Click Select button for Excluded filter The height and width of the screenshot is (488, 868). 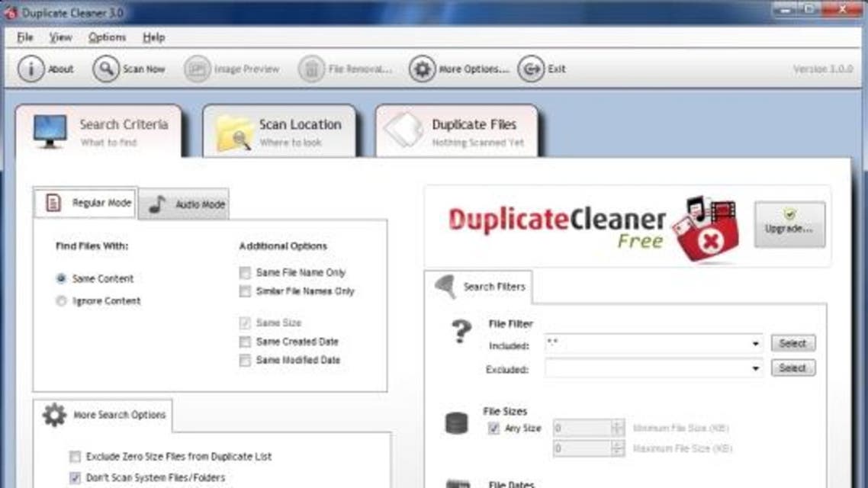[x=792, y=368]
